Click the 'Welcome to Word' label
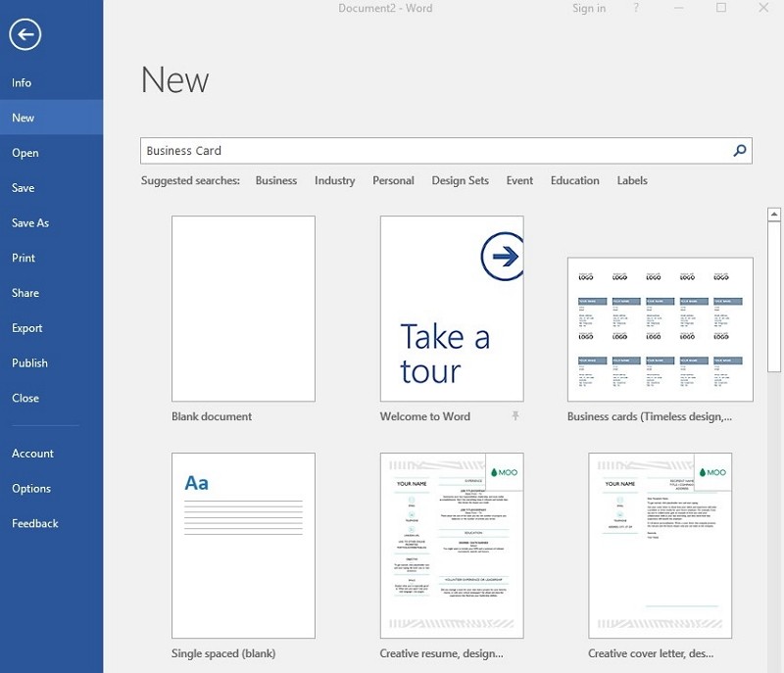Viewport: 784px width, 673px height. point(425,416)
